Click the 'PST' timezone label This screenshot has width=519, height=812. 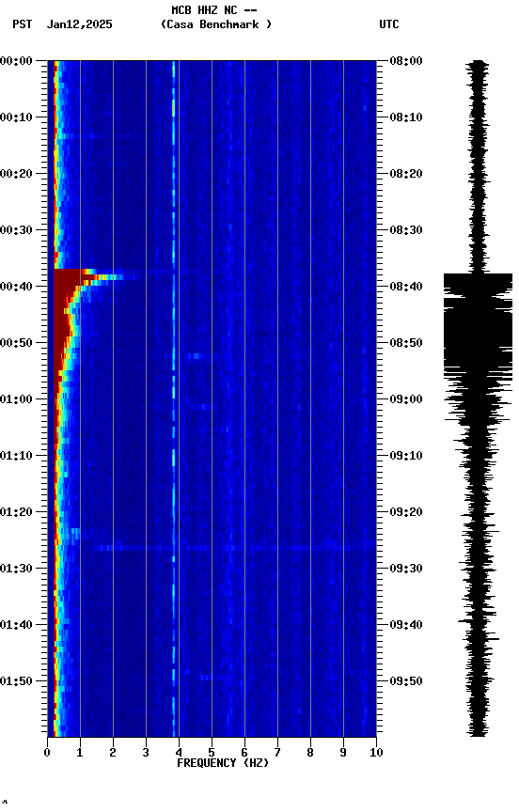coord(23,24)
